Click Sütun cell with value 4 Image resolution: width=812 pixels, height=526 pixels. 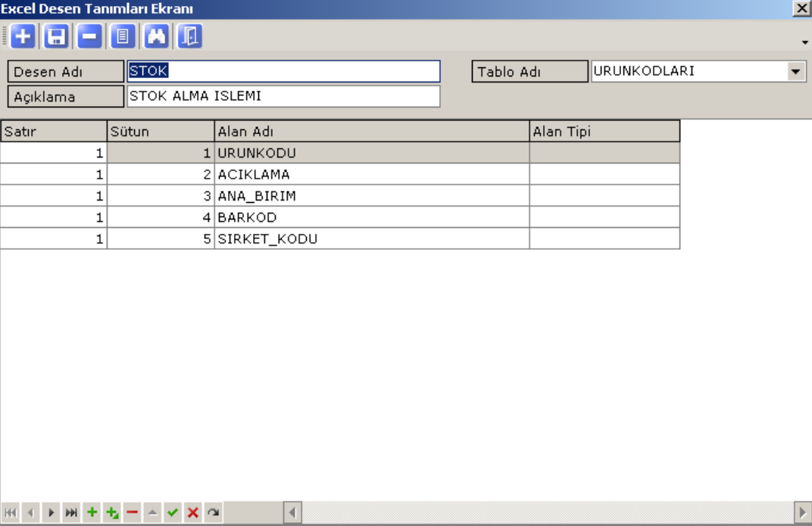click(161, 217)
